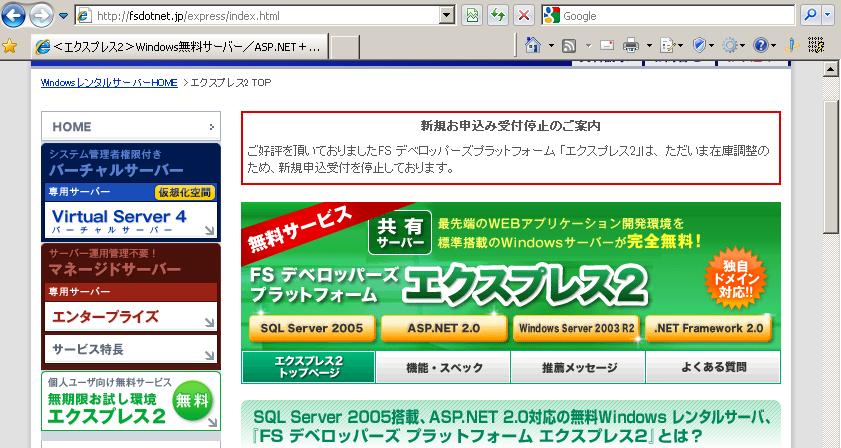Open the 無期限お試し環境 エクスプレス2 banner

[131, 401]
